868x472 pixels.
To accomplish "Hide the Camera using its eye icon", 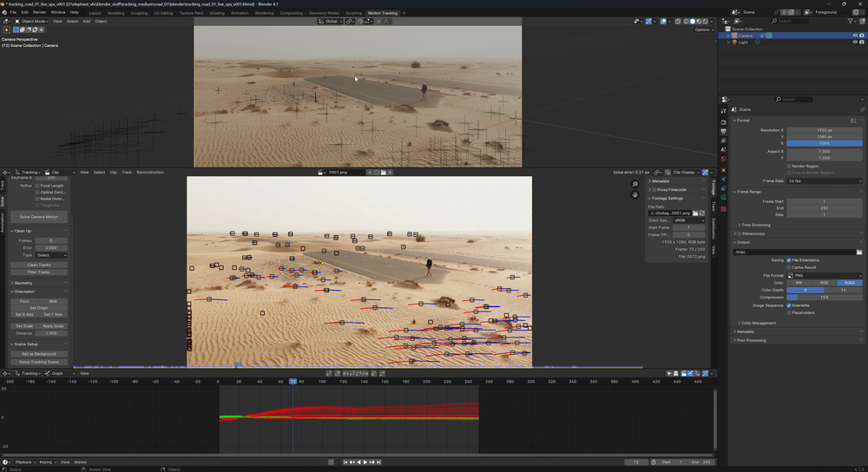I will click(855, 36).
